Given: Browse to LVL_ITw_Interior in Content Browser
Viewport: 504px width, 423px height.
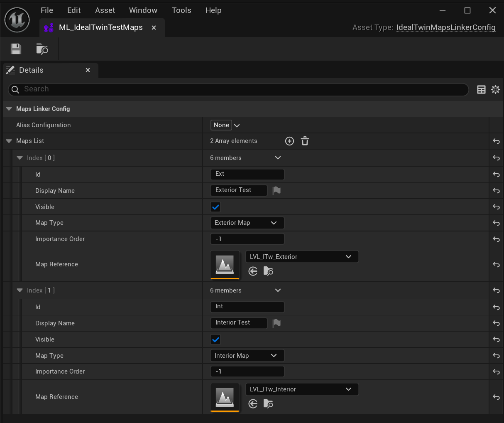Looking at the screenshot, I should tap(268, 404).
